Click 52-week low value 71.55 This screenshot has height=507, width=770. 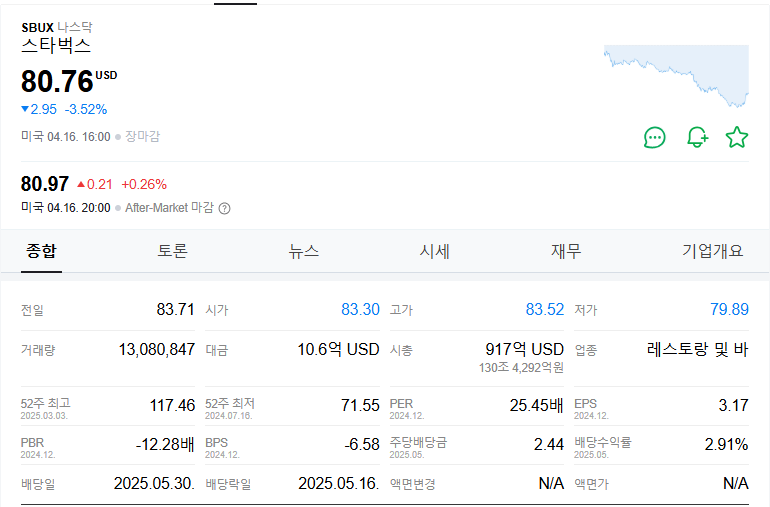(360, 405)
